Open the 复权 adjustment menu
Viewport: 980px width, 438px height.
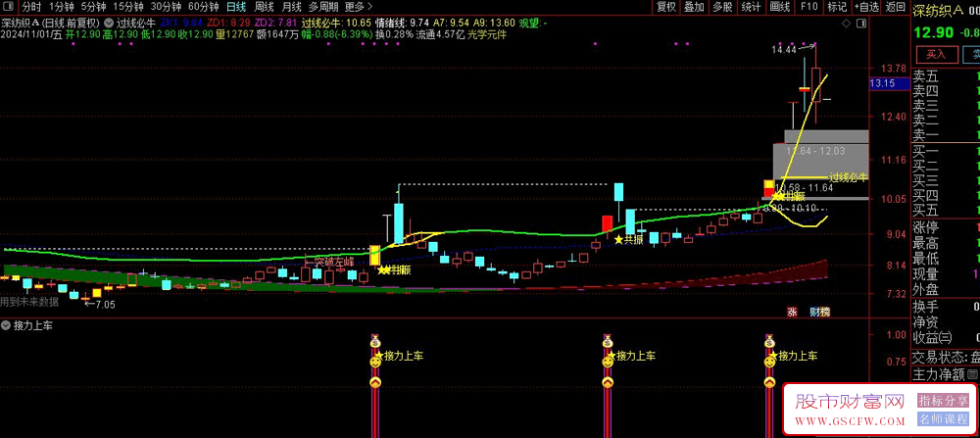(x=666, y=7)
